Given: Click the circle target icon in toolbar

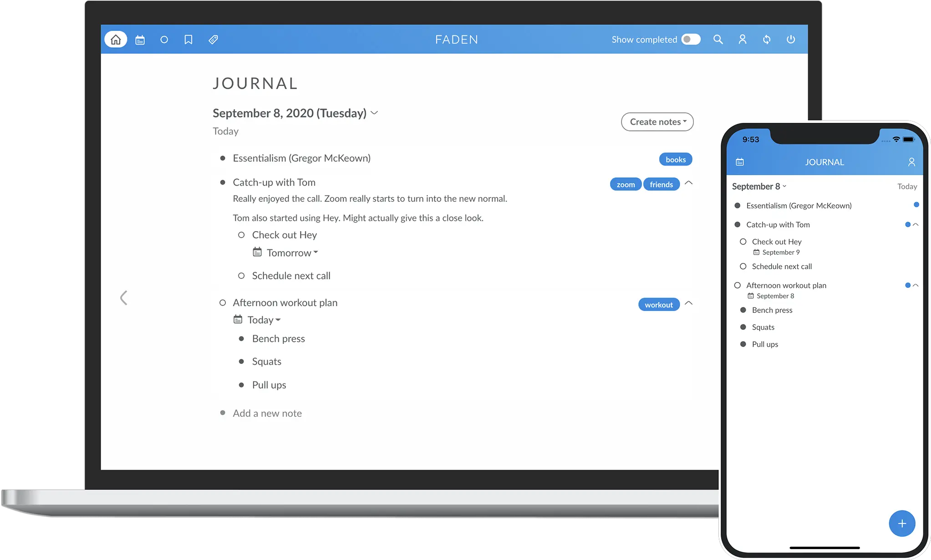Looking at the screenshot, I should (164, 39).
